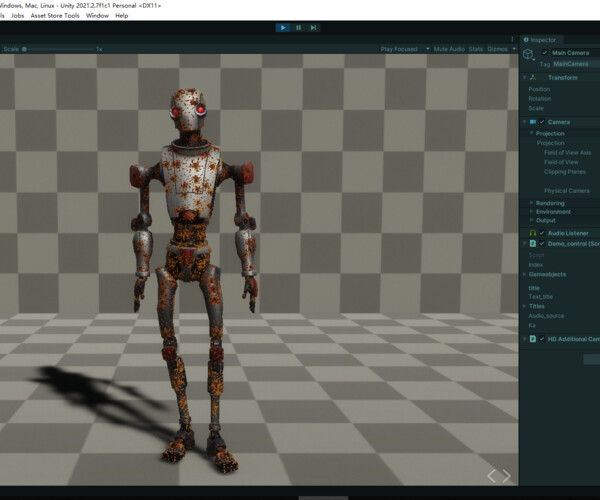Click the Mute Audio button

450,48
